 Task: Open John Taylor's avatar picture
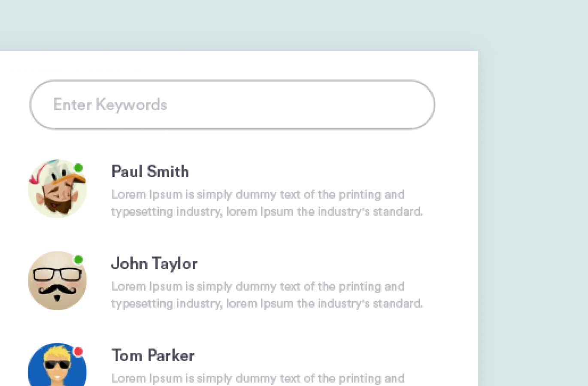click(x=58, y=280)
